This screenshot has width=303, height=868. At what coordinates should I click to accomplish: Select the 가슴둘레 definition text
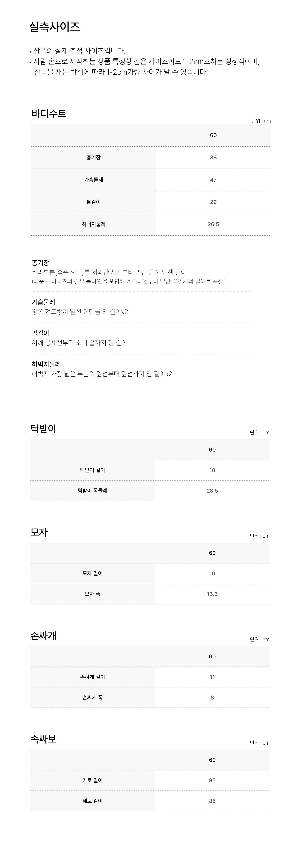80,312
